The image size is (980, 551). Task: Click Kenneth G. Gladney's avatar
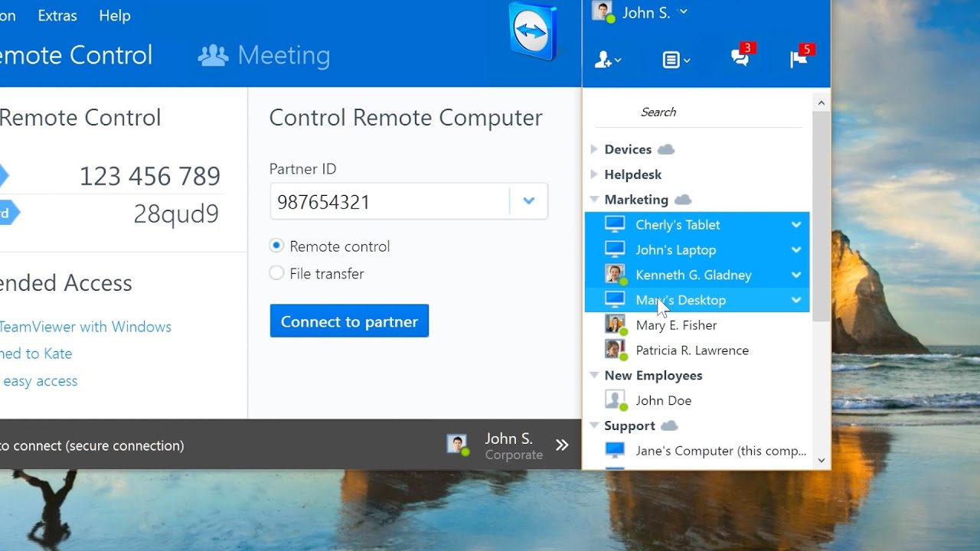tap(615, 275)
